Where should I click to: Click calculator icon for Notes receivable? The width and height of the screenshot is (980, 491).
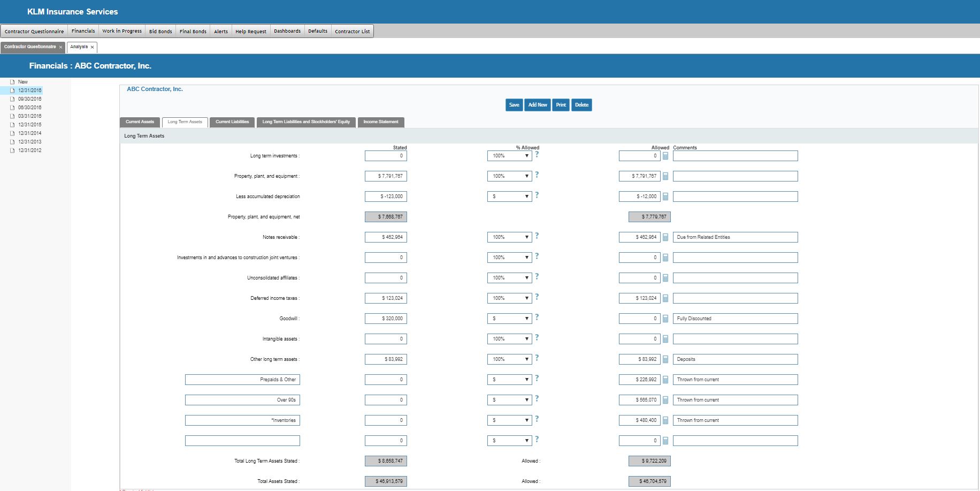(x=665, y=237)
